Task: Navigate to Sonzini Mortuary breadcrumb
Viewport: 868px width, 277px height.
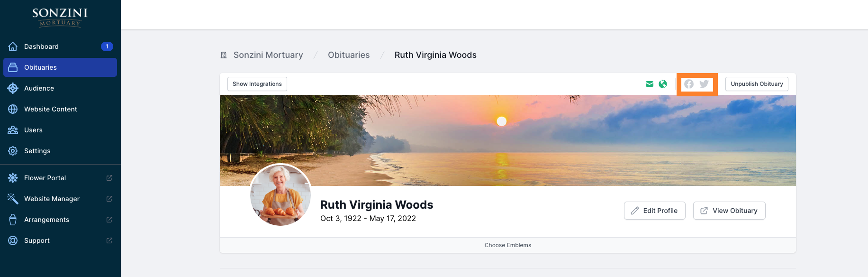Action: 268,55
